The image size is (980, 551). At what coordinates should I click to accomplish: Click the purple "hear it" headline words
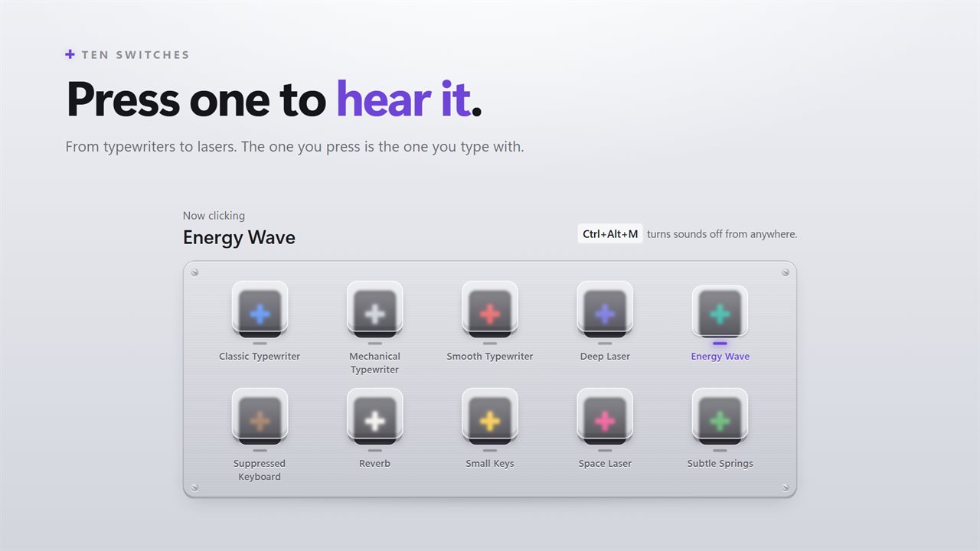[403, 99]
